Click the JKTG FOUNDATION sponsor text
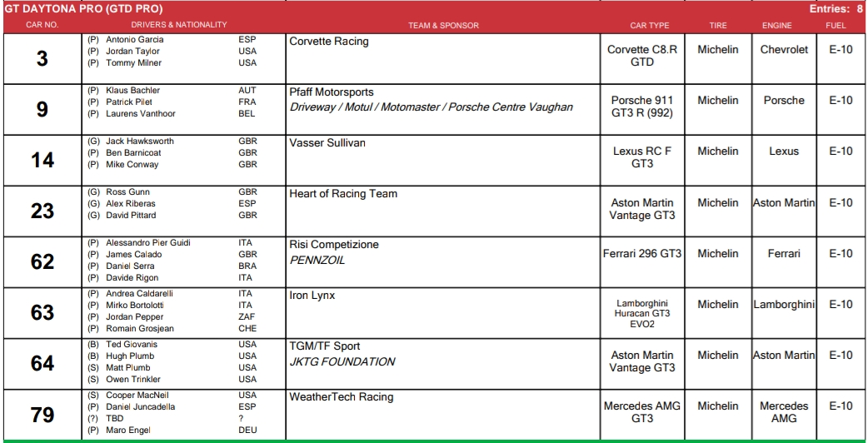Viewport: 868px width, 443px height. tap(342, 362)
